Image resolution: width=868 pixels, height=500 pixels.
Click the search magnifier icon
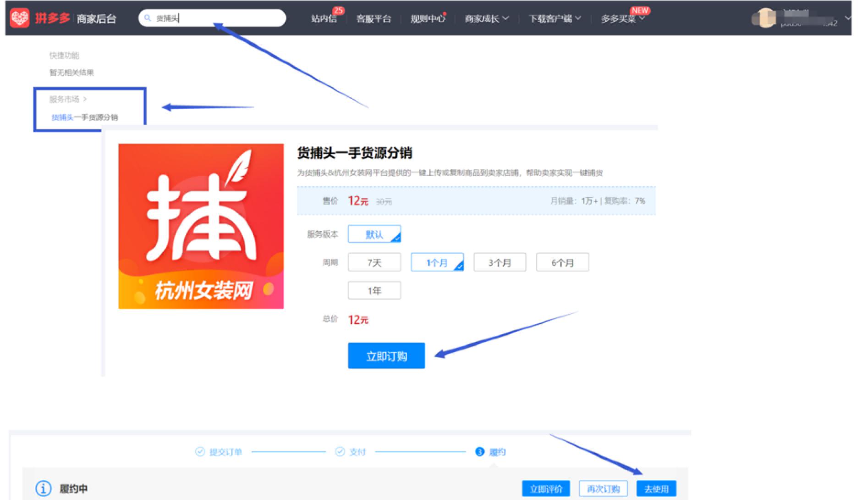pos(148,18)
